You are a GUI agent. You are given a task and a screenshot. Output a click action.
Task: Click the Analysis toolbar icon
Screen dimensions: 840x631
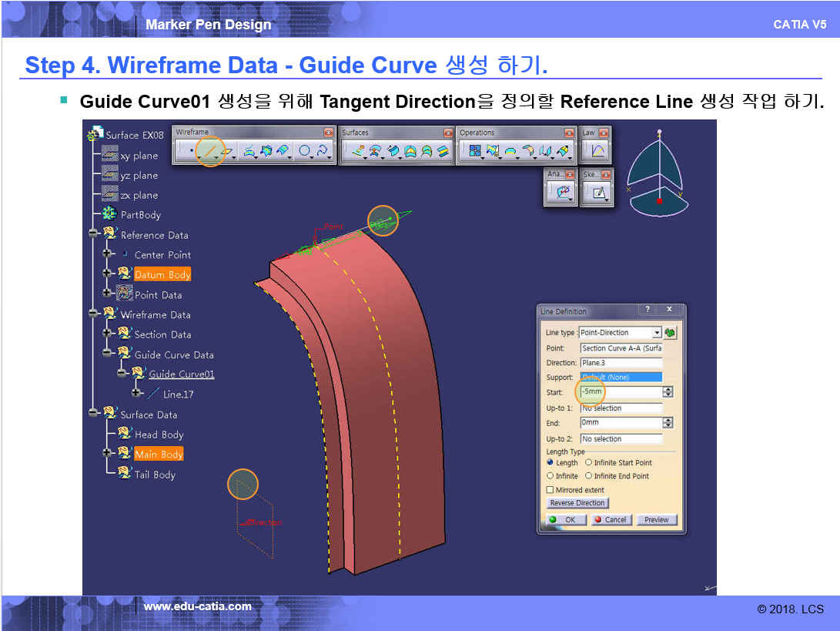pyautogui.click(x=563, y=193)
